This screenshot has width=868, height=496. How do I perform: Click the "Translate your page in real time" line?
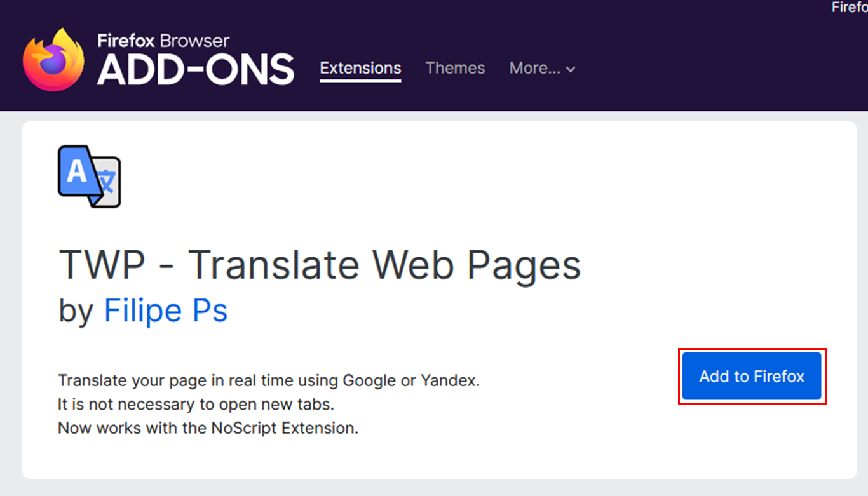269,380
